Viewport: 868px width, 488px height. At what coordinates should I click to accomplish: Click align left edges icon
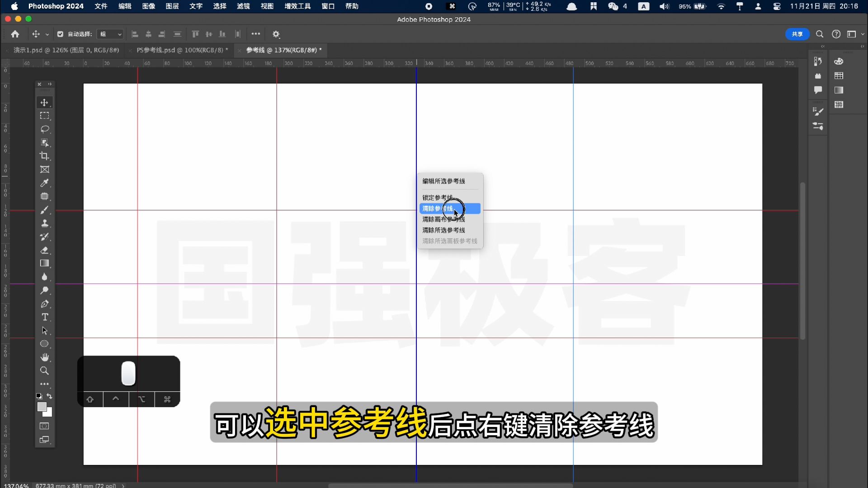click(135, 34)
